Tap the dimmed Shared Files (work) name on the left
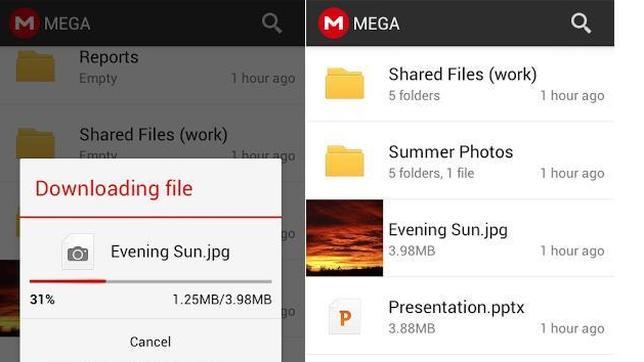Image resolution: width=644 pixels, height=362 pixels. coord(153,135)
